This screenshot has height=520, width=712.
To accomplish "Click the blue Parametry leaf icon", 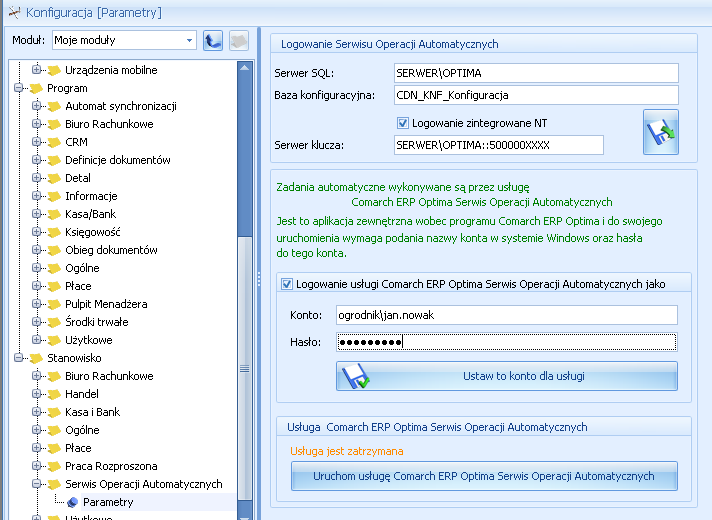I will [x=72, y=502].
